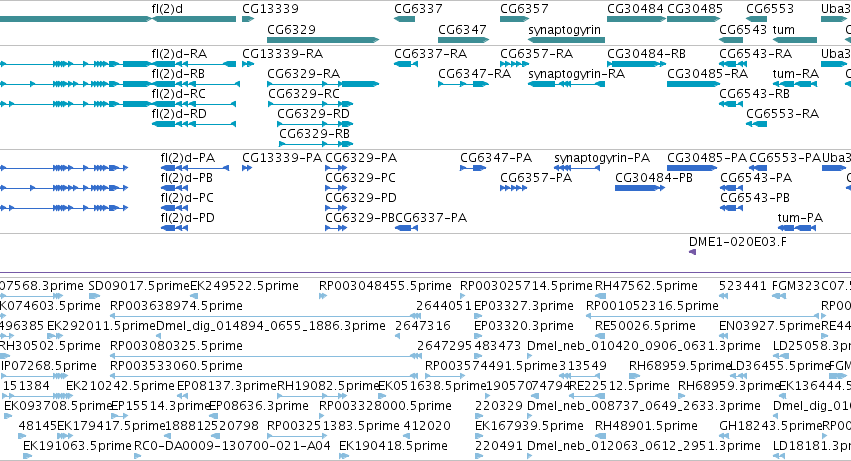Click the CG30485-RA transcript label
Viewport: 851px width, 461px height.
tap(707, 73)
